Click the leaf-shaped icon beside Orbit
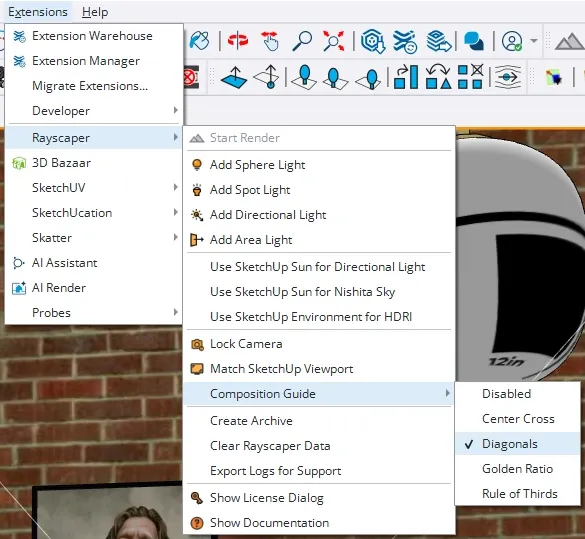The width and height of the screenshot is (585, 539). (x=200, y=40)
